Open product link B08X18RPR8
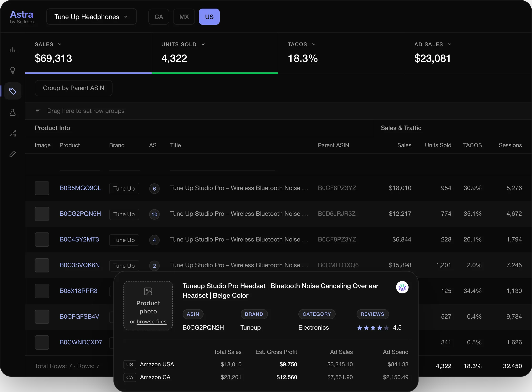The image size is (532, 392). pyautogui.click(x=78, y=291)
